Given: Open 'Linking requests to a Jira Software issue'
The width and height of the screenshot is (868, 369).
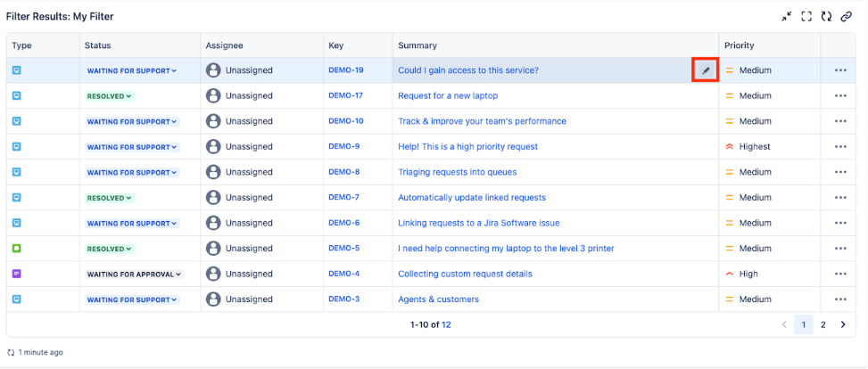Looking at the screenshot, I should click(479, 223).
